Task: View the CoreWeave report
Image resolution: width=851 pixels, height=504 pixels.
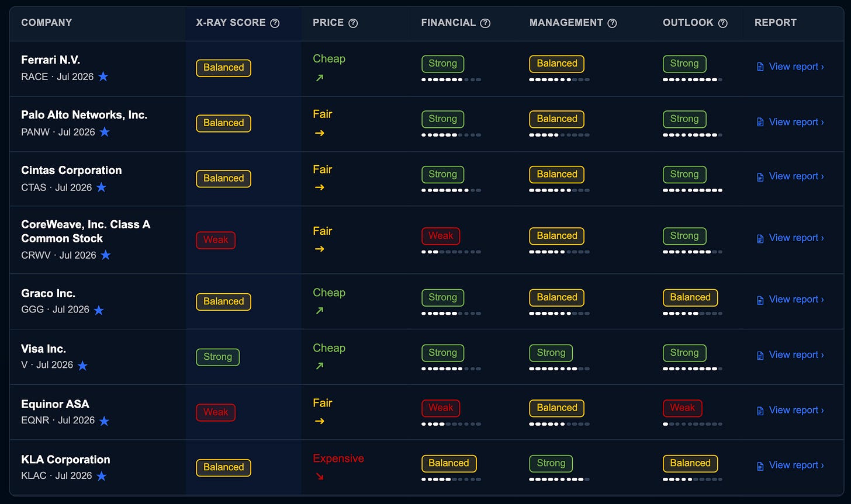Action: click(x=790, y=238)
